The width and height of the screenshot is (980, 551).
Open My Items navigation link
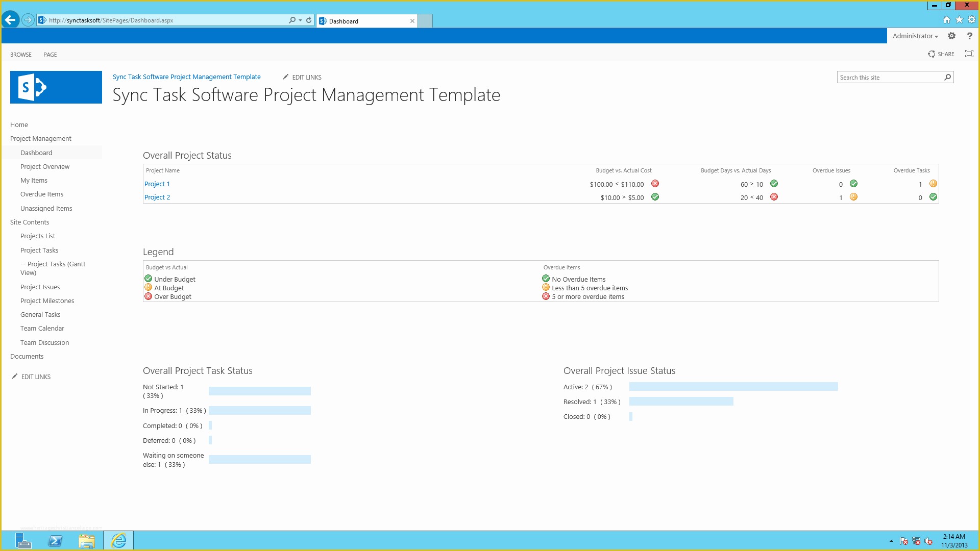tap(34, 181)
